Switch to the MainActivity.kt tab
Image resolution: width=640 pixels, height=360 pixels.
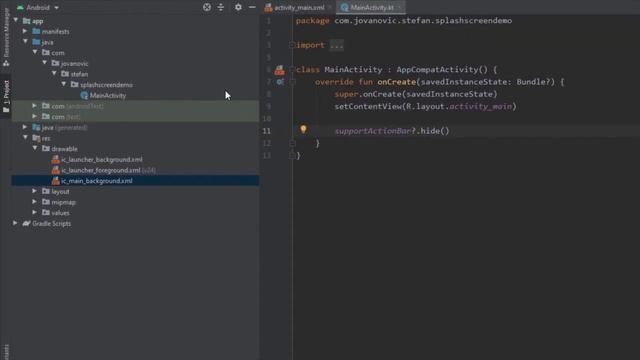[x=372, y=7]
